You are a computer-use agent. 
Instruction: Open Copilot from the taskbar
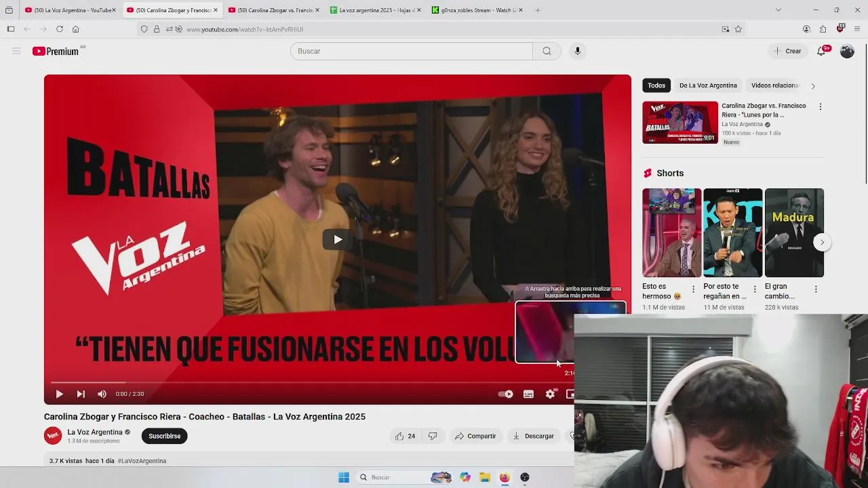coord(465,477)
